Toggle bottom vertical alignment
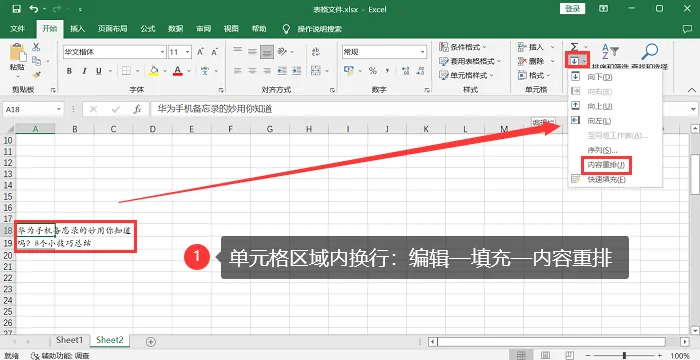700x360 pixels. [267, 52]
